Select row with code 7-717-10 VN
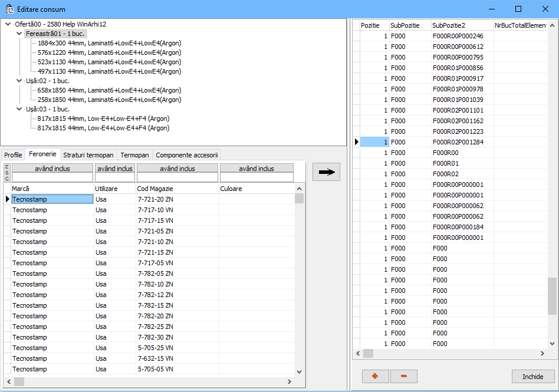Viewport: 559px width, 392px height. pyautogui.click(x=155, y=210)
